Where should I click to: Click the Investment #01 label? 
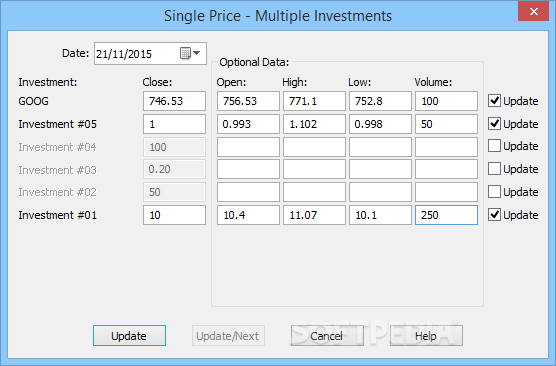pos(57,215)
